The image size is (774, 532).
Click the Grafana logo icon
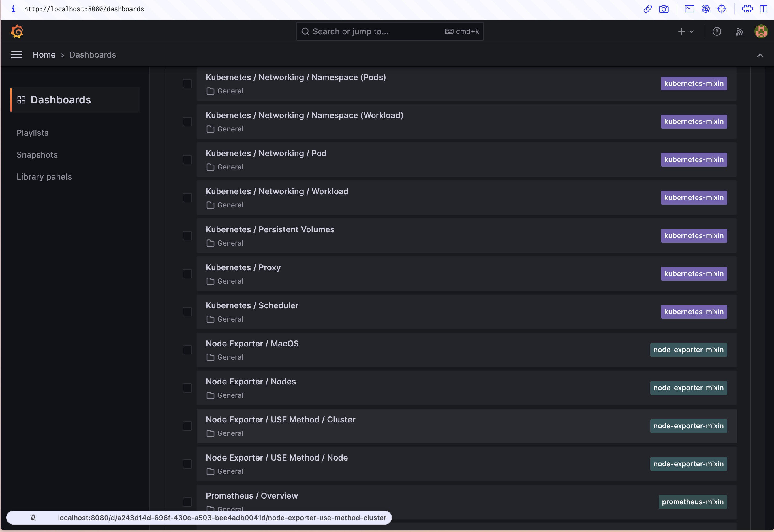(17, 31)
